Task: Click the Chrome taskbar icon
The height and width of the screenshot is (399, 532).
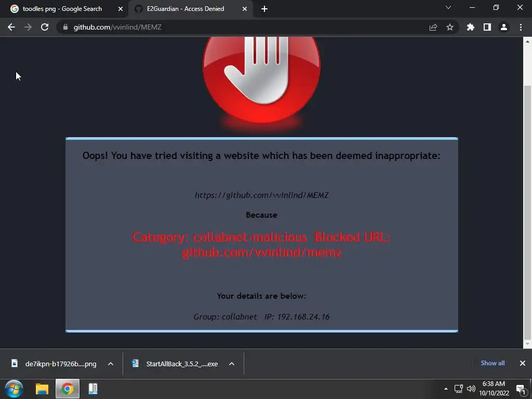Action: [68, 389]
